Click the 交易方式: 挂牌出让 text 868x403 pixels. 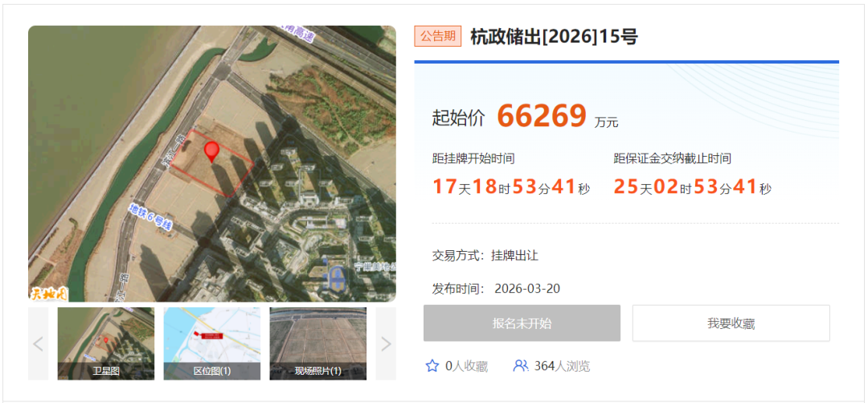tap(485, 256)
